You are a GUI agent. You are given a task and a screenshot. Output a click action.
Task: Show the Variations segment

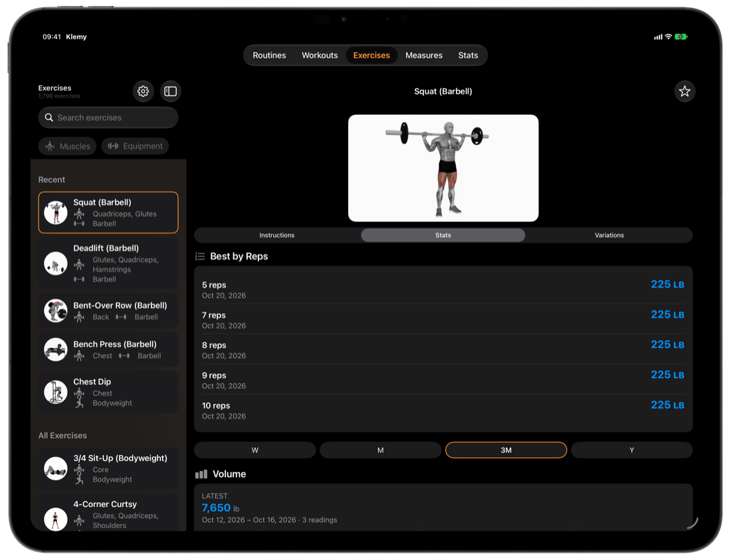pyautogui.click(x=609, y=235)
